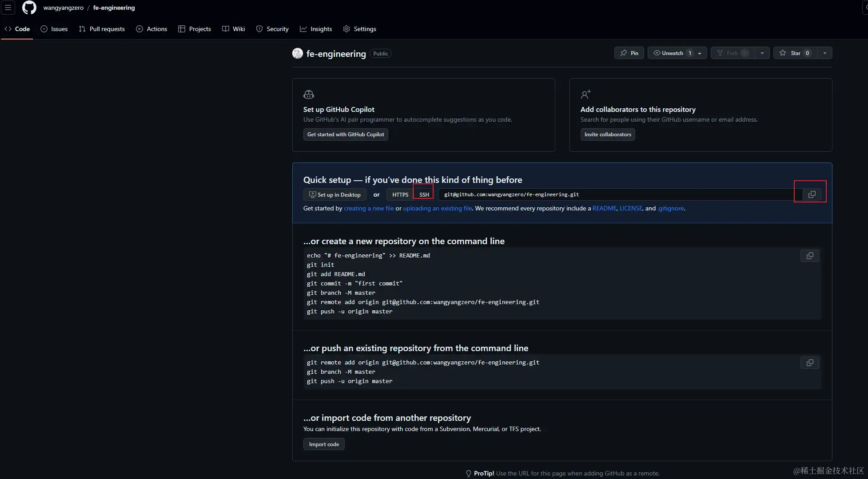The height and width of the screenshot is (479, 868).
Task: Go to GitHub home via Octocat logo
Action: 29,8
